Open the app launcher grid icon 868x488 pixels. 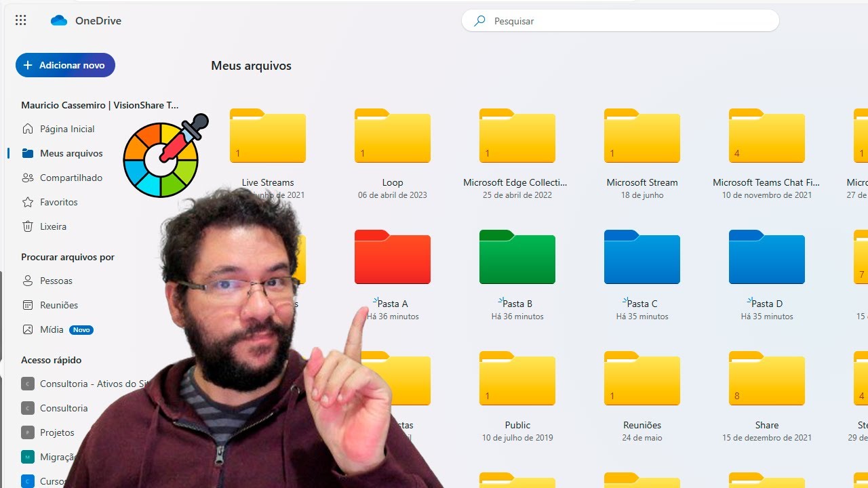(x=21, y=20)
